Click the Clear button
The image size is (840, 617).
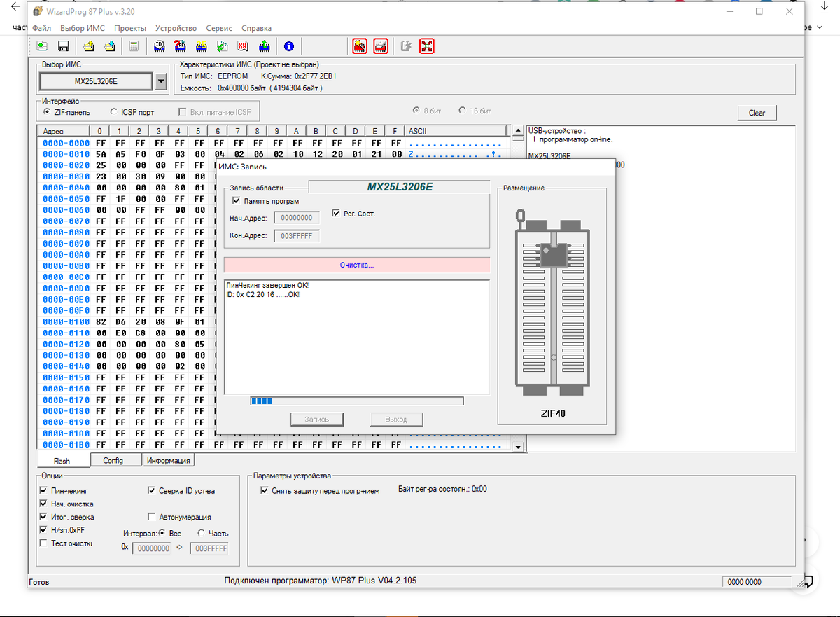coord(757,113)
